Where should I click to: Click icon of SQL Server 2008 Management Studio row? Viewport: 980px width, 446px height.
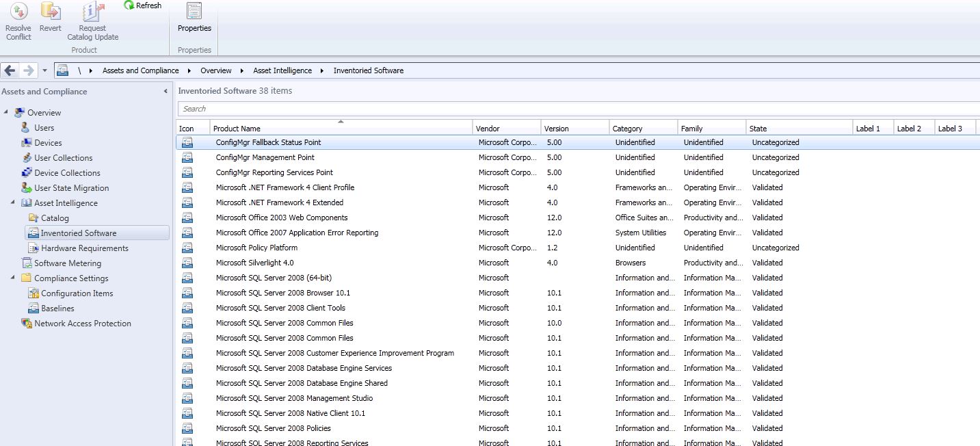187,398
